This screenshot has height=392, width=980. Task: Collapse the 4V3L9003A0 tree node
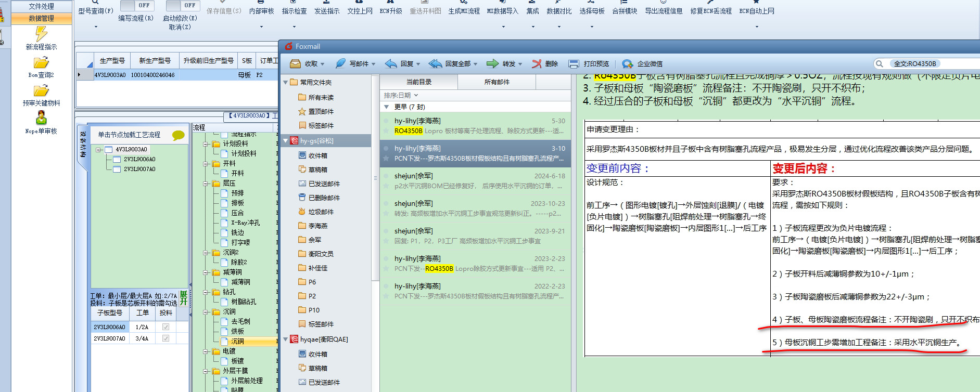coord(99,150)
